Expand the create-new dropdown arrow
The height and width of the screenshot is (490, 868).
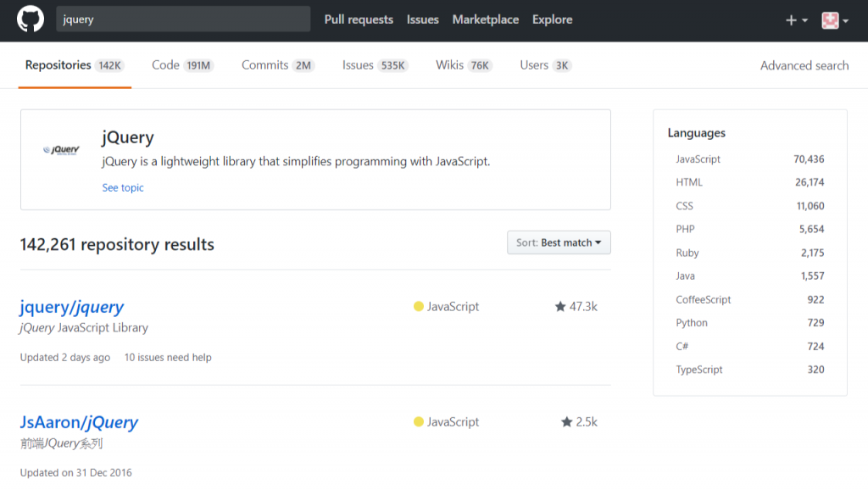[x=805, y=20]
